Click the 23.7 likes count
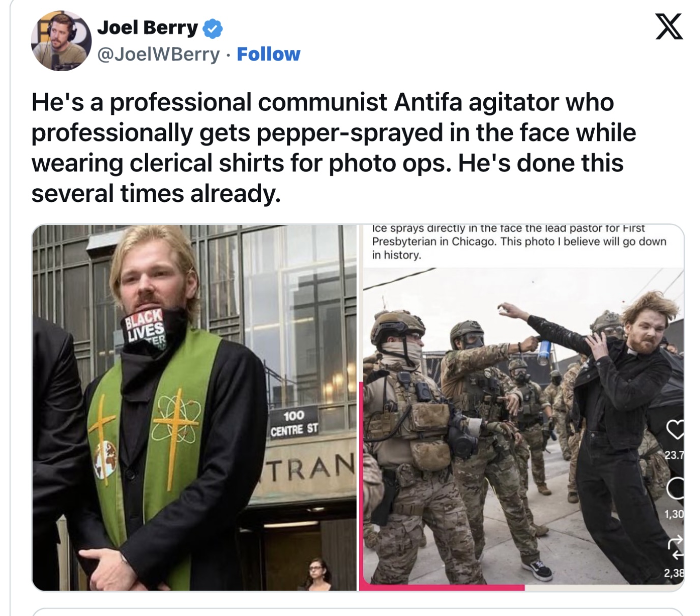700x616 pixels. pos(675,455)
